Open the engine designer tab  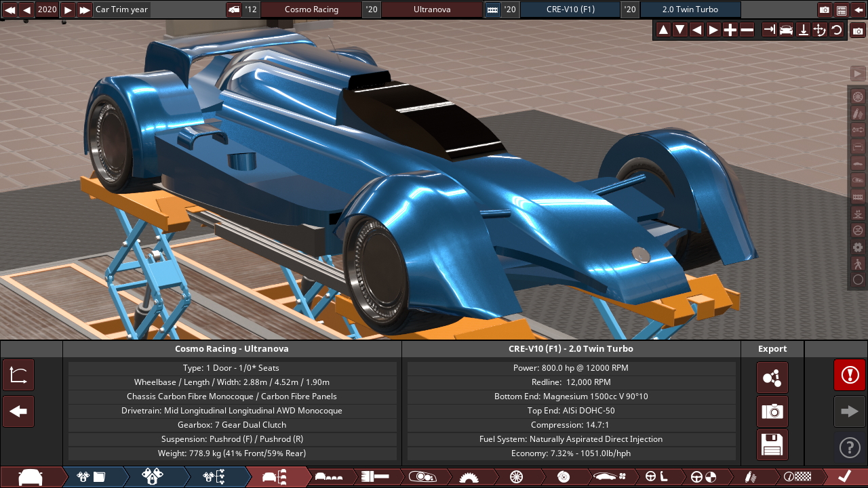point(153,476)
